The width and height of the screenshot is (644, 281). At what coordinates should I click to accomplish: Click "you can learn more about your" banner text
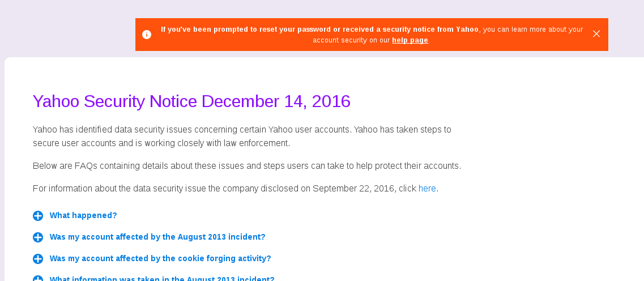(532, 29)
